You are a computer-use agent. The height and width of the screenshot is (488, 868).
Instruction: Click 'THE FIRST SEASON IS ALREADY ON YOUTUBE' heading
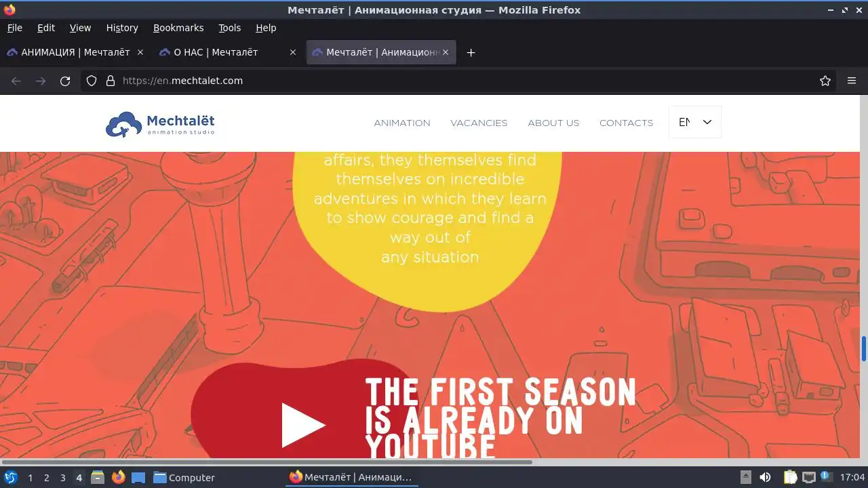coord(500,419)
